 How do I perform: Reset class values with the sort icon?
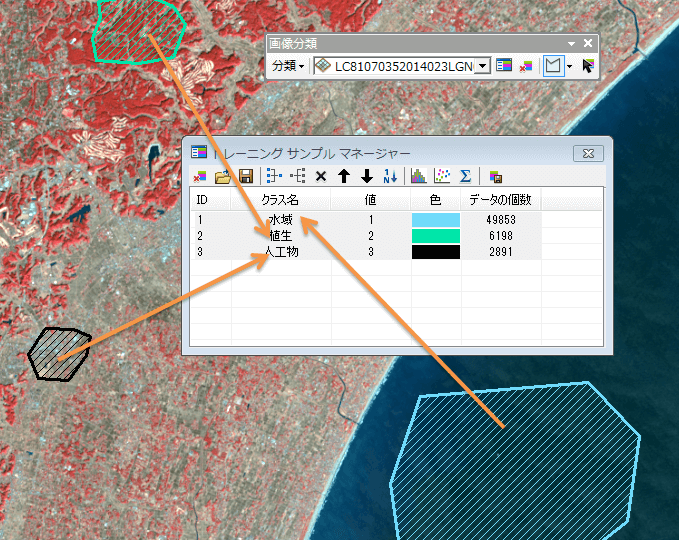click(390, 176)
